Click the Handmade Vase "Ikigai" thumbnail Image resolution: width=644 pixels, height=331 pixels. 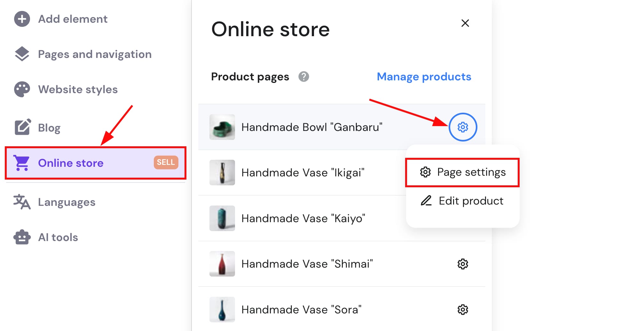pyautogui.click(x=222, y=173)
